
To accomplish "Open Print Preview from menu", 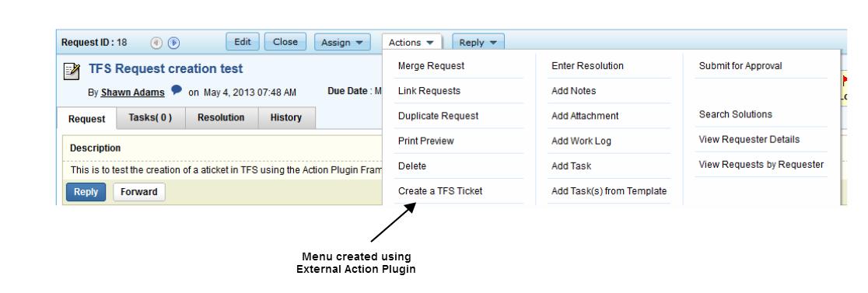I will [425, 141].
